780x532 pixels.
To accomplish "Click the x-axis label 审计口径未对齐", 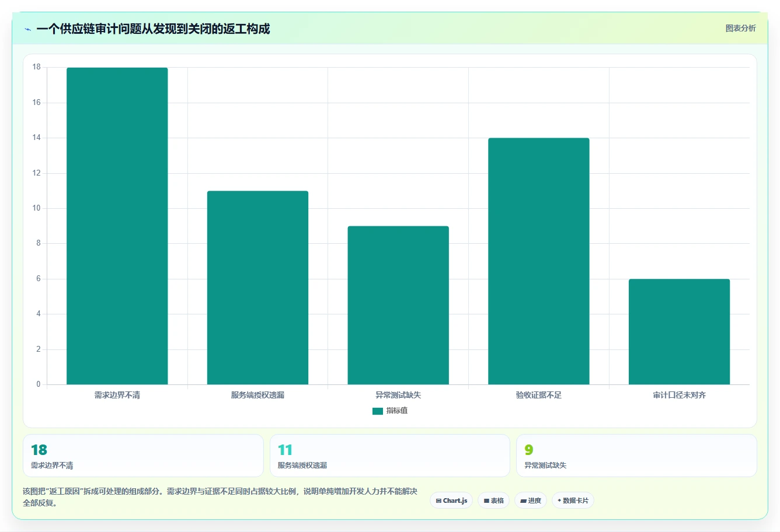I will point(680,395).
